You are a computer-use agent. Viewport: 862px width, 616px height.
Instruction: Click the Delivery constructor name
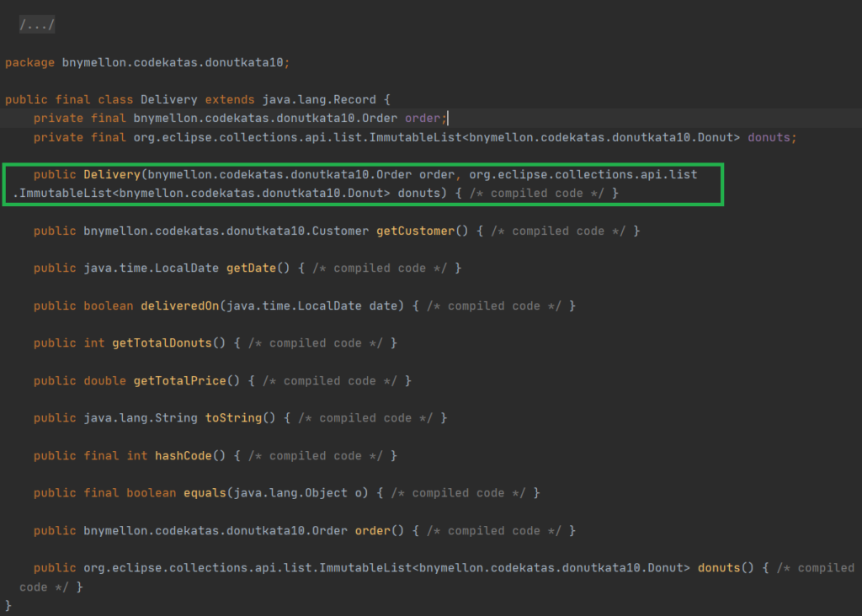[x=112, y=175]
